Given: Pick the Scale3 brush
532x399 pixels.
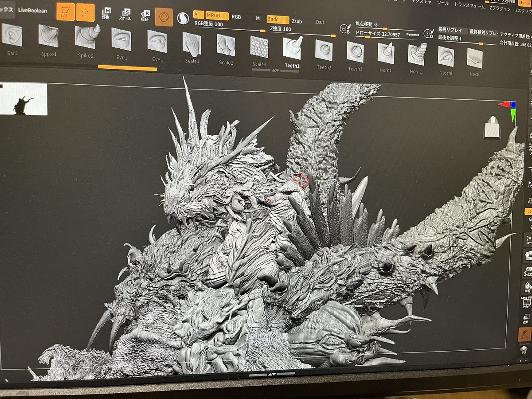Looking at the screenshot, I should coord(259,47).
